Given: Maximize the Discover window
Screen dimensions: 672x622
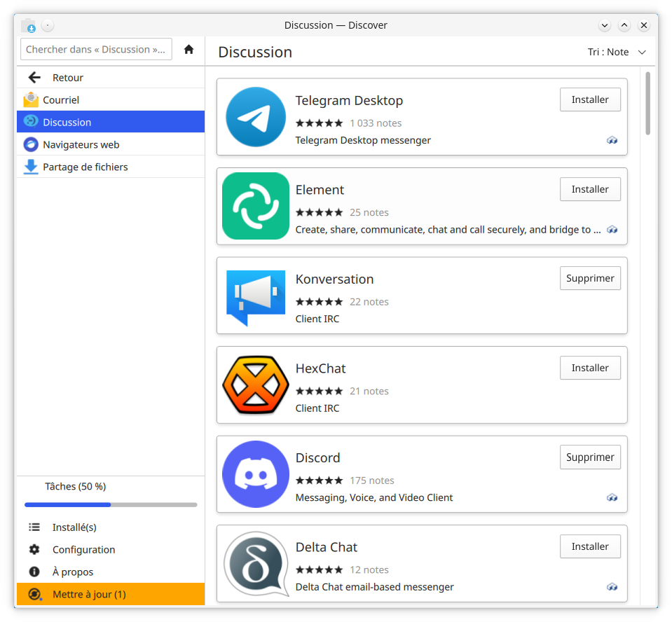Looking at the screenshot, I should (x=624, y=25).
